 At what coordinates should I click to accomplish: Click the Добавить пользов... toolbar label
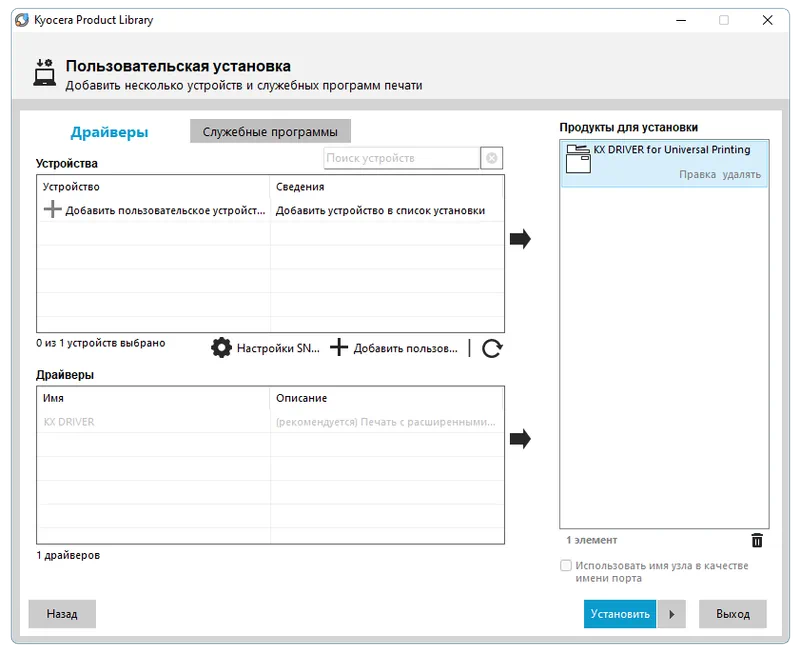406,348
